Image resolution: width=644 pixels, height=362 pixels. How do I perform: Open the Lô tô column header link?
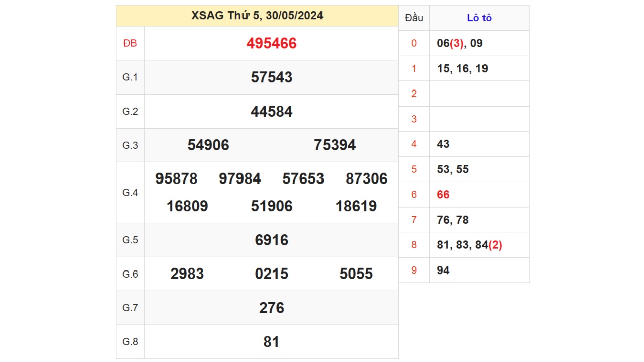479,18
